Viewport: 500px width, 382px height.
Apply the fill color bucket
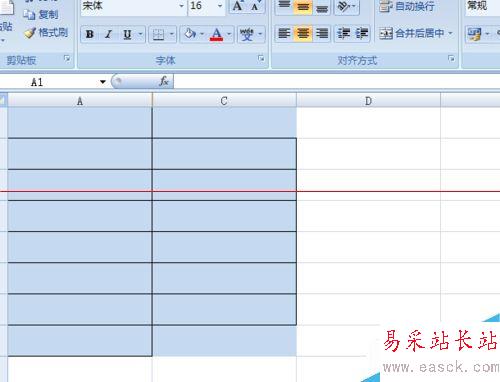click(190, 34)
